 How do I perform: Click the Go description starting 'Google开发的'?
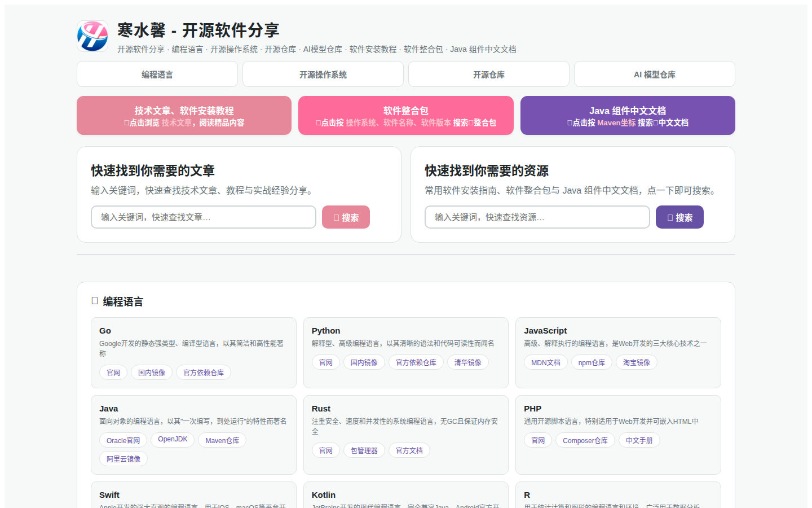coord(192,348)
